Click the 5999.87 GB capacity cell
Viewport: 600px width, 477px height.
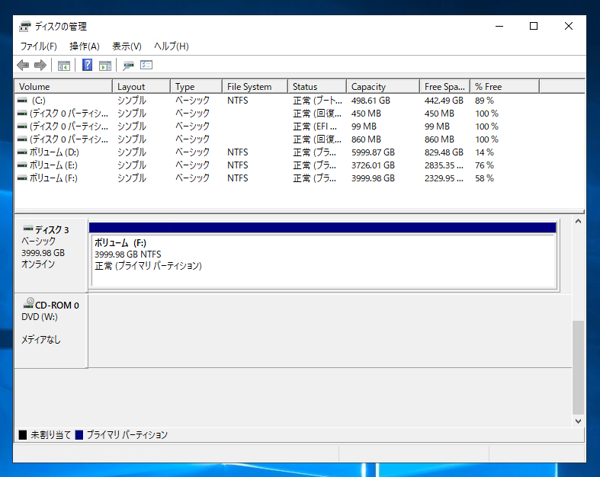373,152
